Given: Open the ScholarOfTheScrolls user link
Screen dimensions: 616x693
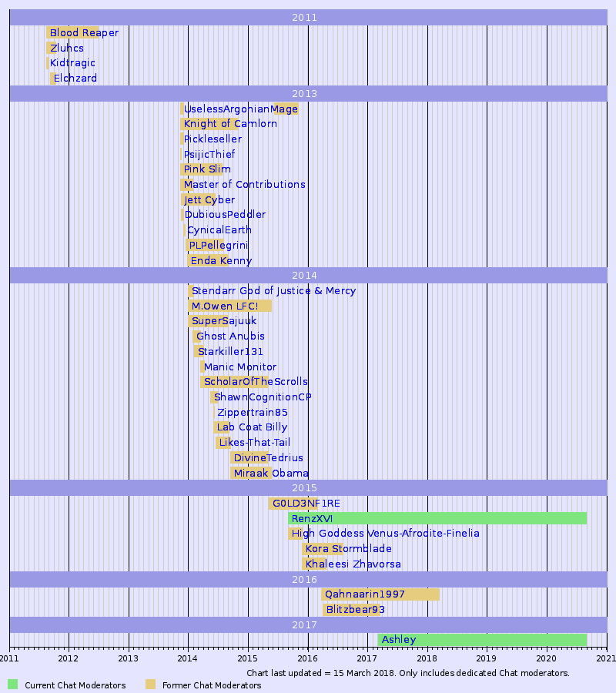Looking at the screenshot, I should click(x=255, y=381).
